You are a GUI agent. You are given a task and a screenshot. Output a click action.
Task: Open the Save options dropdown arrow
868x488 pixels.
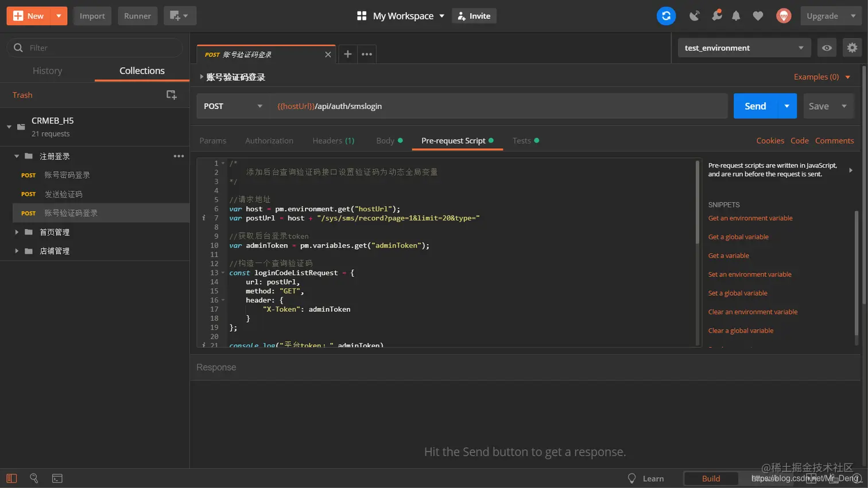(x=844, y=106)
